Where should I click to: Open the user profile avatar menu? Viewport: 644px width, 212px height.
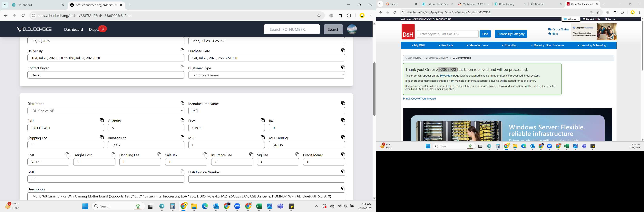[352, 29]
